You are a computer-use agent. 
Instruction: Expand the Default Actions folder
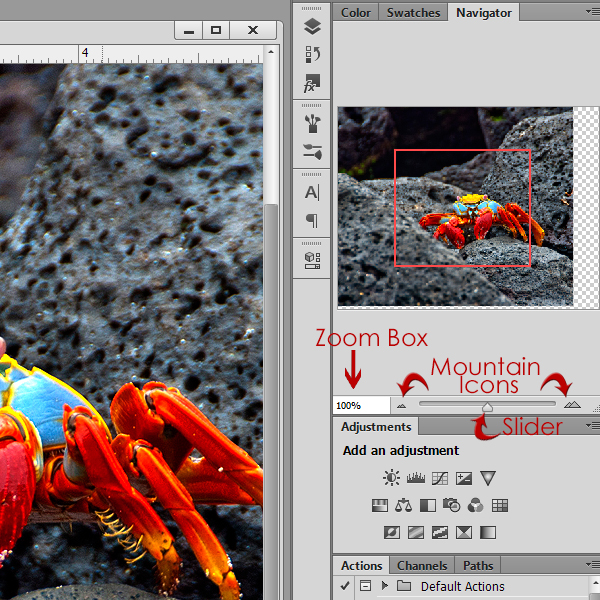pos(384,586)
